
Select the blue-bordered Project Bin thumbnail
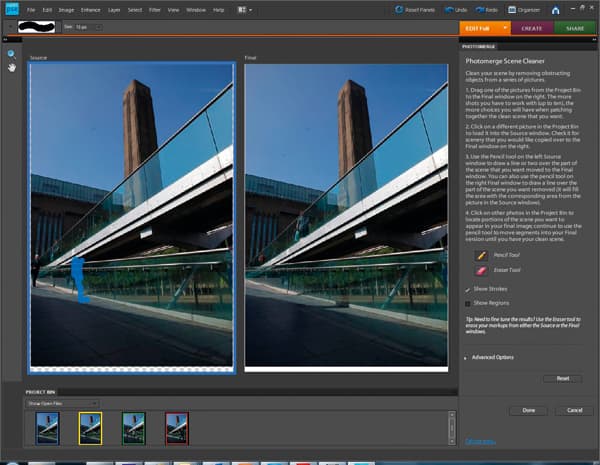point(47,428)
